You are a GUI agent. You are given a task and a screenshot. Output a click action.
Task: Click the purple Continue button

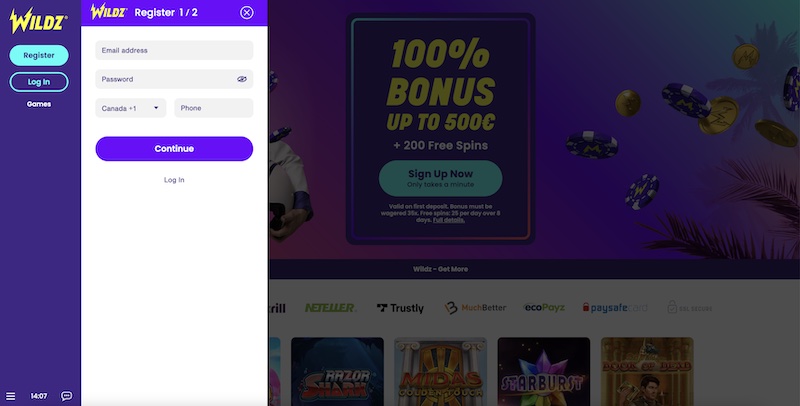tap(174, 148)
